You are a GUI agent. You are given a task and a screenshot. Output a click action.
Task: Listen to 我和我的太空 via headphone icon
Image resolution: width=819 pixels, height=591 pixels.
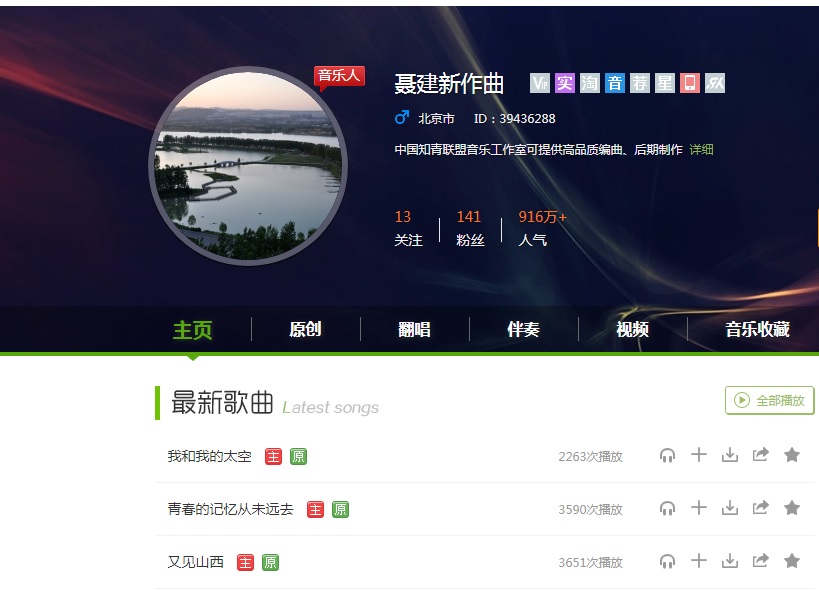pos(668,456)
